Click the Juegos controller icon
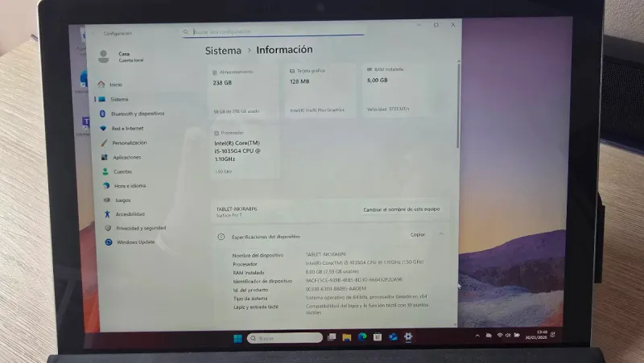The image size is (644, 363). 107,200
